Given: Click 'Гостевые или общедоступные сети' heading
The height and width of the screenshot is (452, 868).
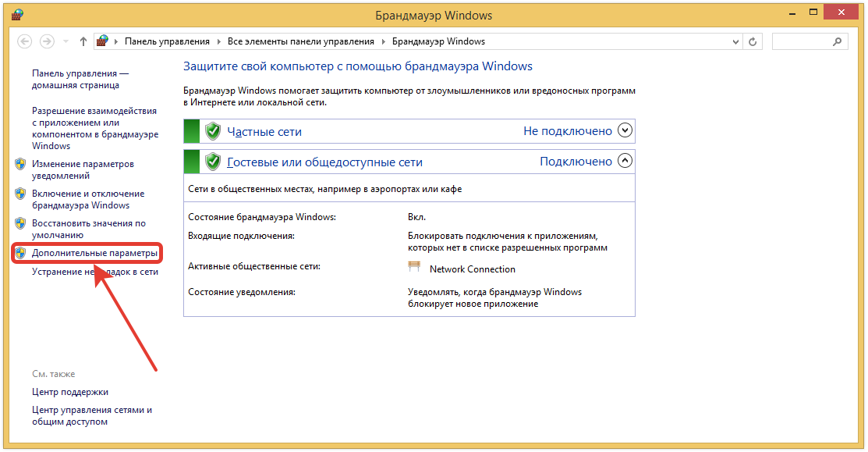Looking at the screenshot, I should tap(325, 162).
